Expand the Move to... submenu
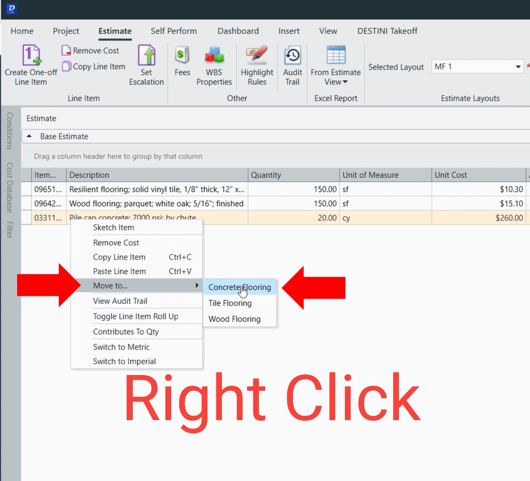Image resolution: width=530 pixels, height=481 pixels. pyautogui.click(x=137, y=286)
